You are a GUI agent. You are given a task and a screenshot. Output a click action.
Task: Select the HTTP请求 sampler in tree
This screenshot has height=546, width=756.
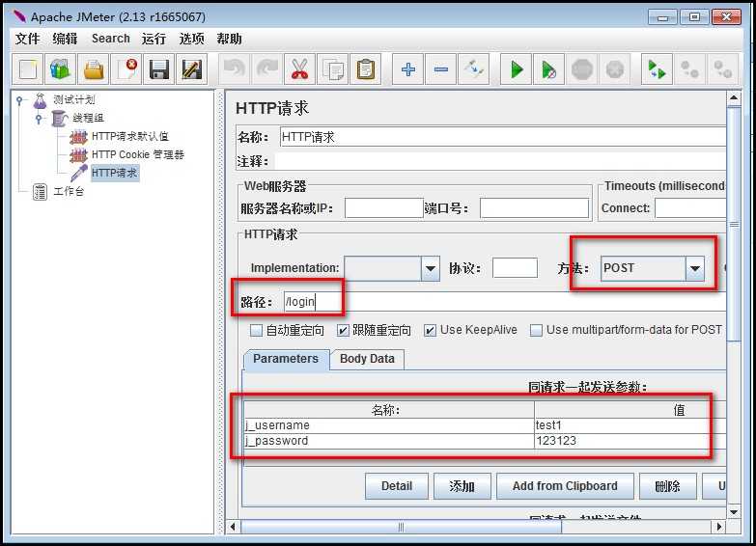pos(115,173)
